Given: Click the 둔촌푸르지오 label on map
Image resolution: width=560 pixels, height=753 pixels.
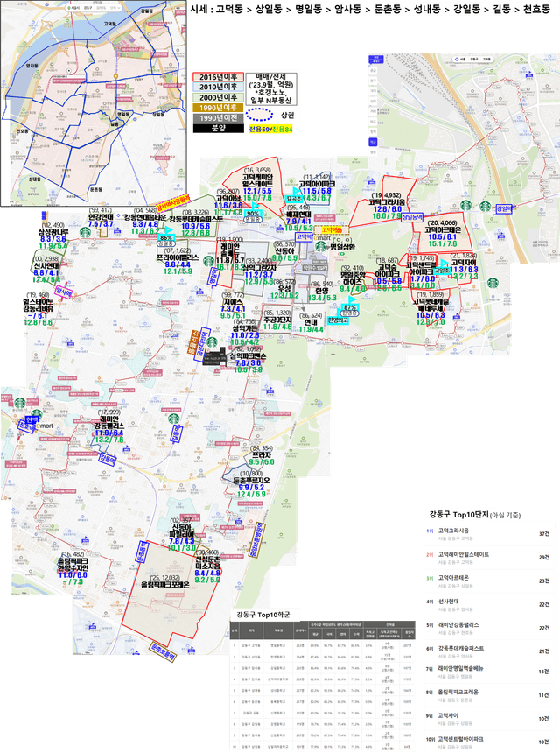Looking at the screenshot, I should (251, 480).
